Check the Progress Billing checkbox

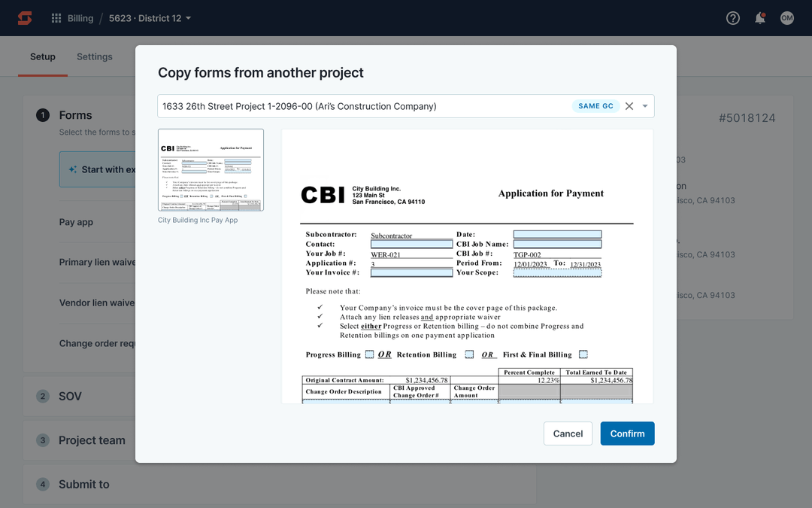[368, 354]
